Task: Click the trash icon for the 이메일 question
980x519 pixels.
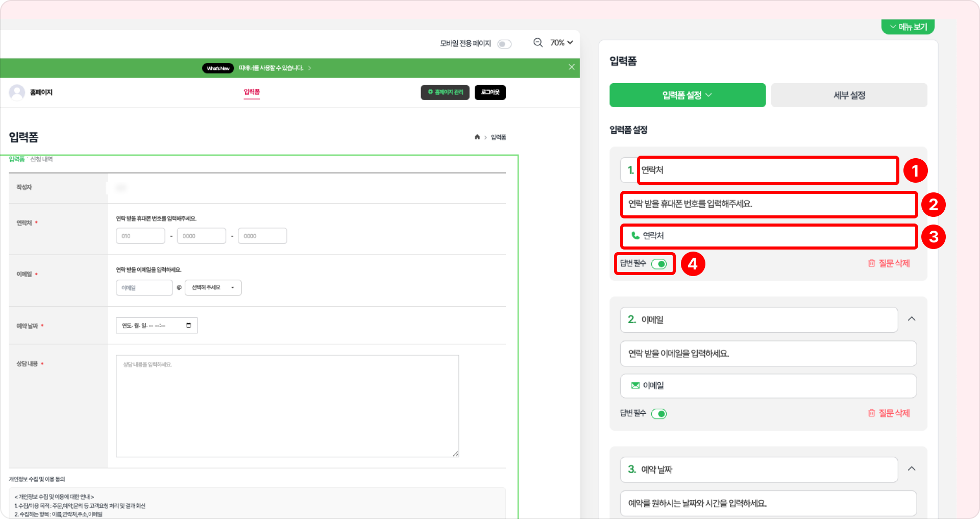Action: (x=872, y=413)
